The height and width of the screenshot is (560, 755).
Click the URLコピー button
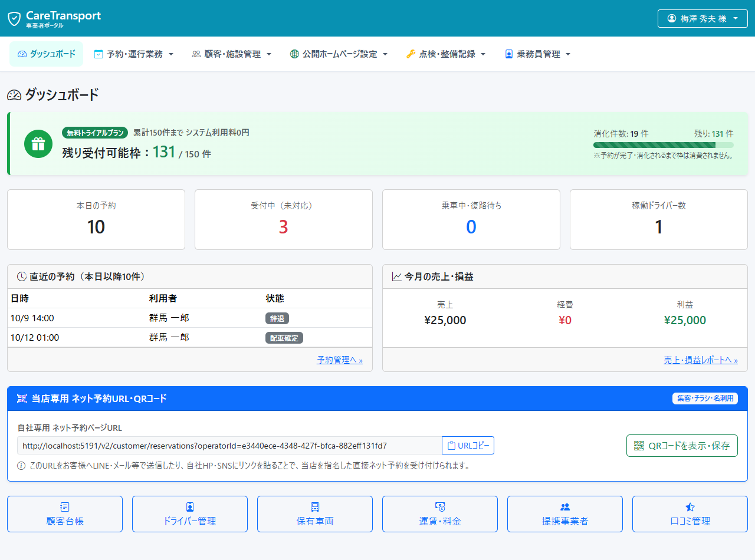[468, 446]
